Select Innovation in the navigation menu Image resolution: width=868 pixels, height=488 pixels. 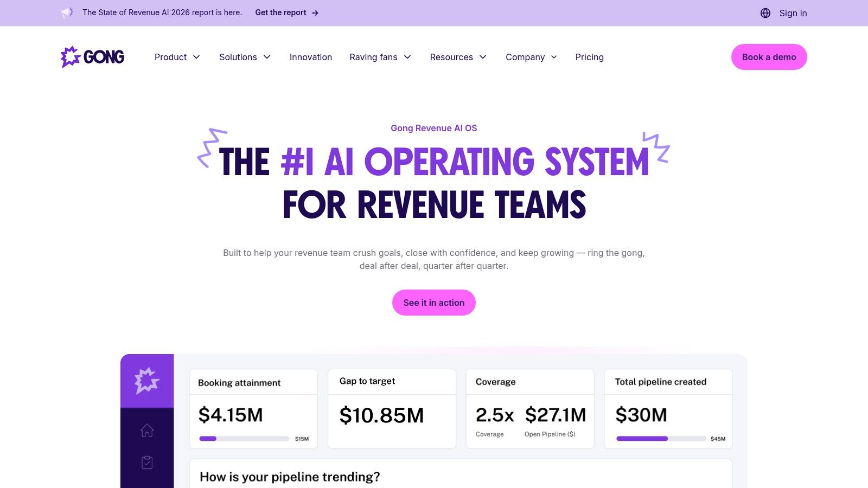click(311, 57)
